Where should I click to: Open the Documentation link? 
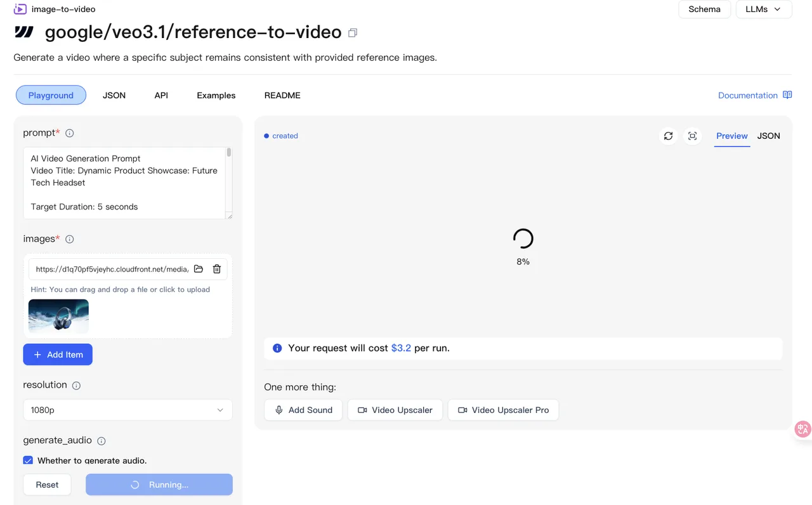(x=748, y=95)
